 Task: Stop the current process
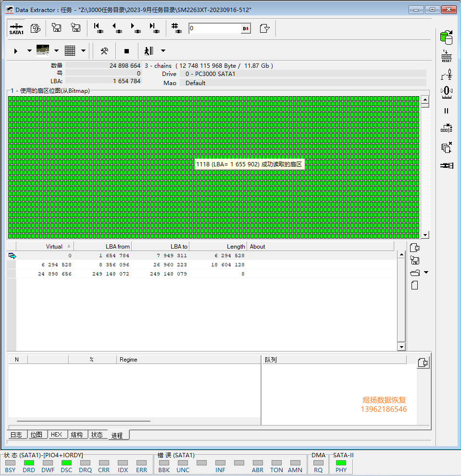pyautogui.click(x=126, y=51)
